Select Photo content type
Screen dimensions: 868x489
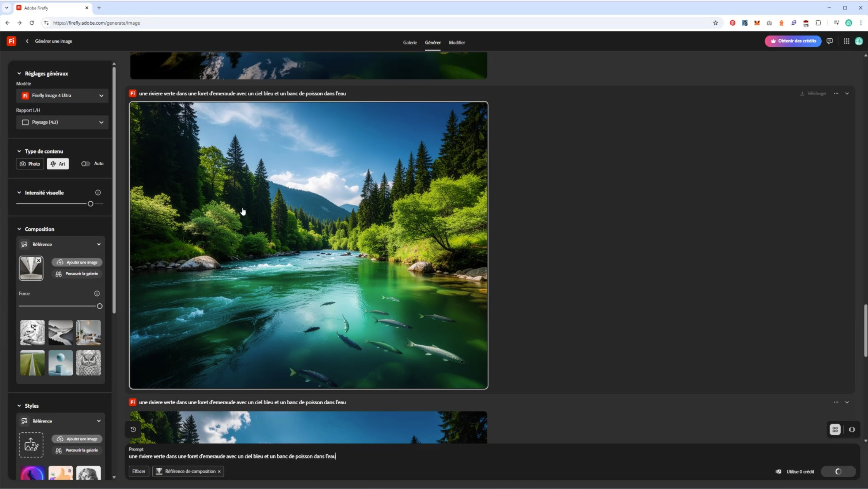coord(30,164)
